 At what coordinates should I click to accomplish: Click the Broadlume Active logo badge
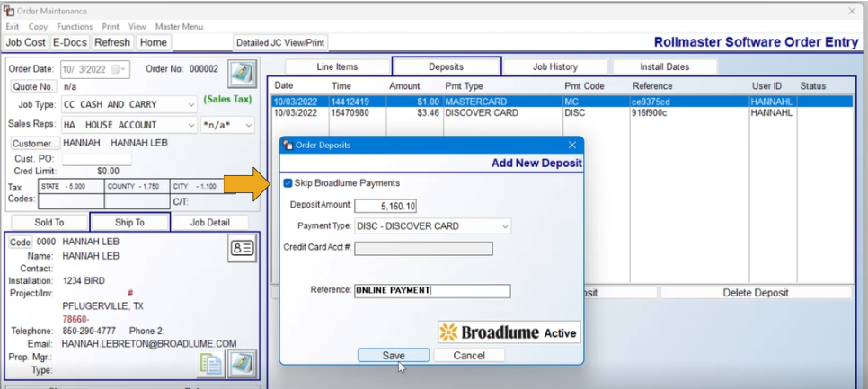509,332
